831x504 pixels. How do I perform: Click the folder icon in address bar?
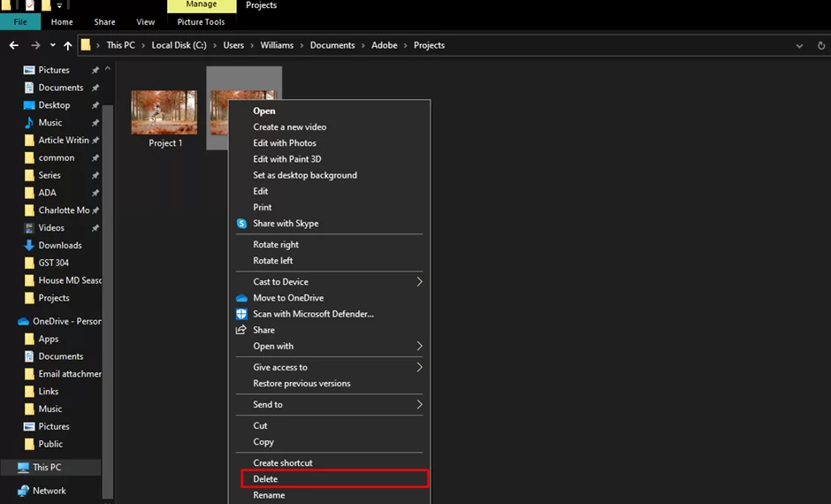[x=86, y=45]
